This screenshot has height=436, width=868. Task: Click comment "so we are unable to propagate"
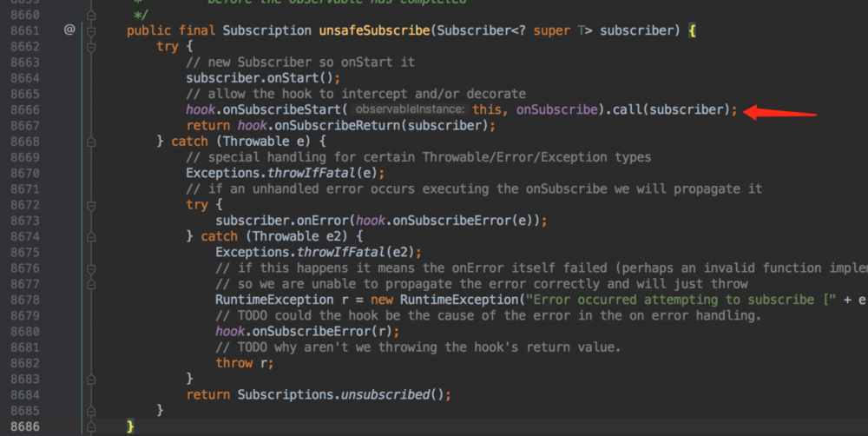tap(481, 284)
